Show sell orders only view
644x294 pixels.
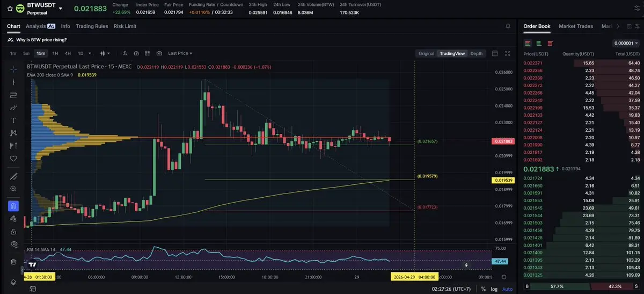click(x=550, y=43)
